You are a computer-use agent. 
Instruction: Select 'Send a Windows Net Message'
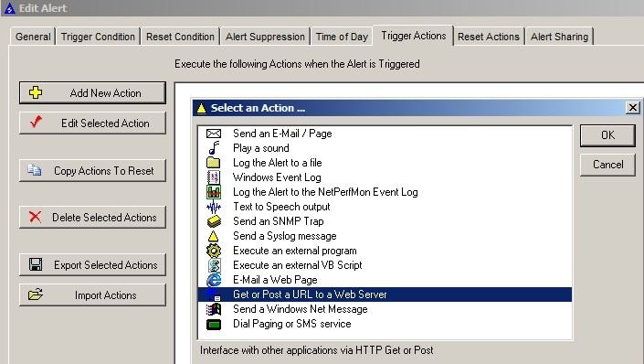tap(385, 309)
